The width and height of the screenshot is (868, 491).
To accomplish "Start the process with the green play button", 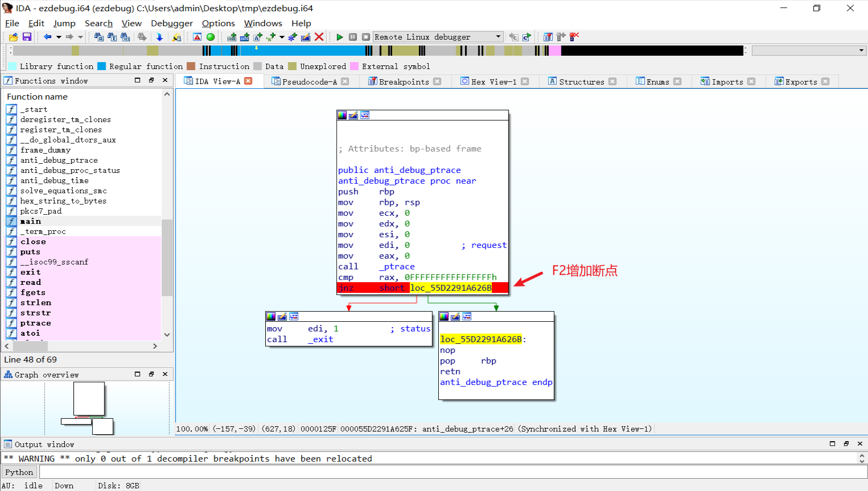I will (339, 37).
